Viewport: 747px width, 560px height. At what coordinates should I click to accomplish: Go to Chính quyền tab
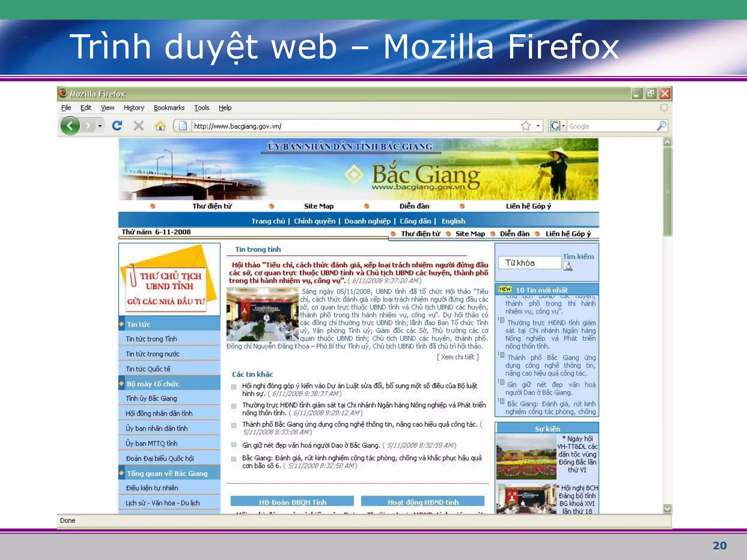point(314,221)
